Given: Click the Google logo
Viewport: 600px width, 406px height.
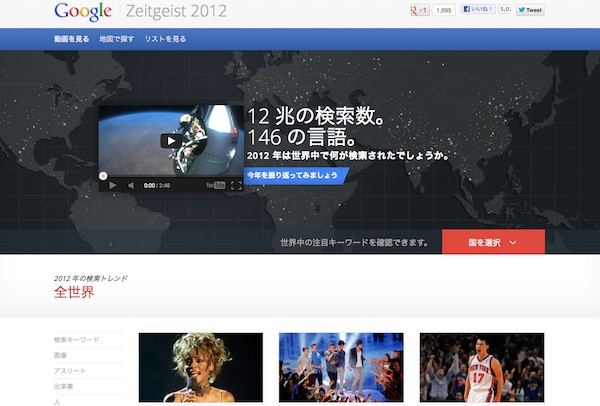Looking at the screenshot, I should pos(83,12).
